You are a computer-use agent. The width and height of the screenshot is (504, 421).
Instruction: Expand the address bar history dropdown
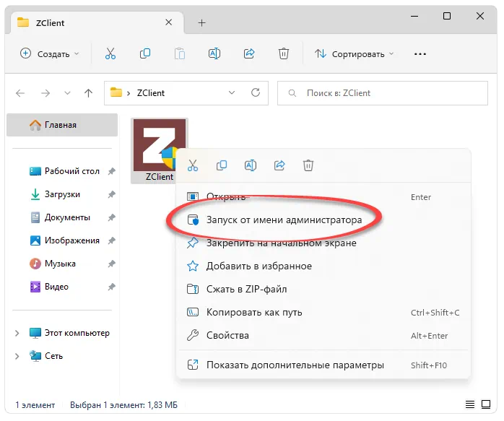point(232,93)
